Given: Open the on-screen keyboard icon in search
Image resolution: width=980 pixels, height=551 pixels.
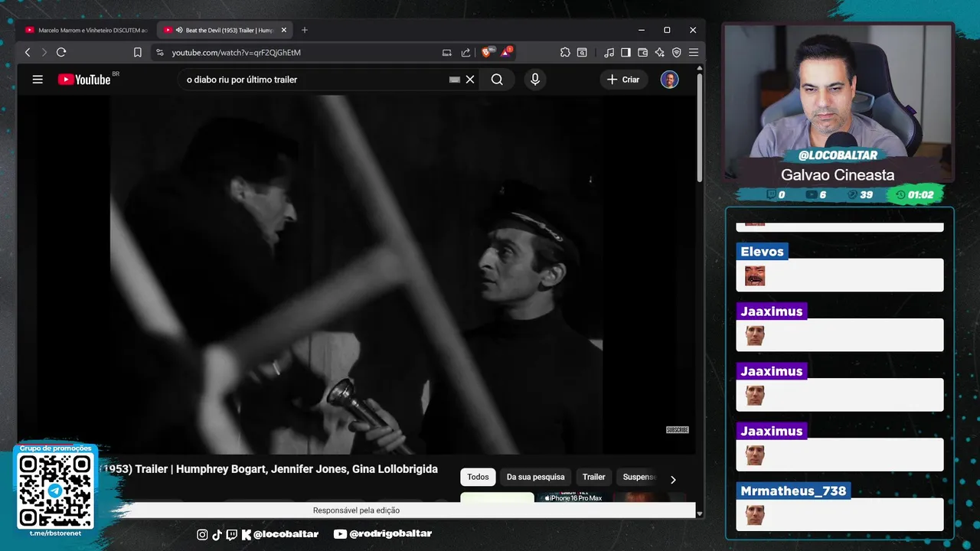Looking at the screenshot, I should click(455, 80).
